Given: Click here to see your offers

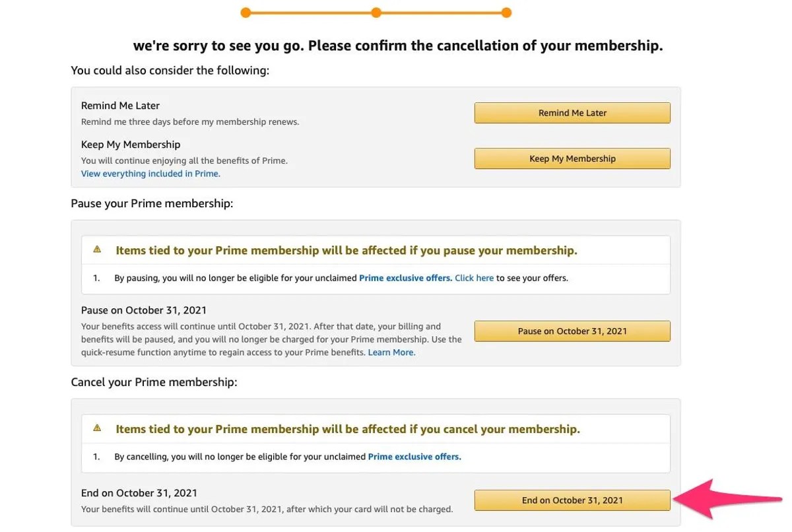Looking at the screenshot, I should (474, 277).
